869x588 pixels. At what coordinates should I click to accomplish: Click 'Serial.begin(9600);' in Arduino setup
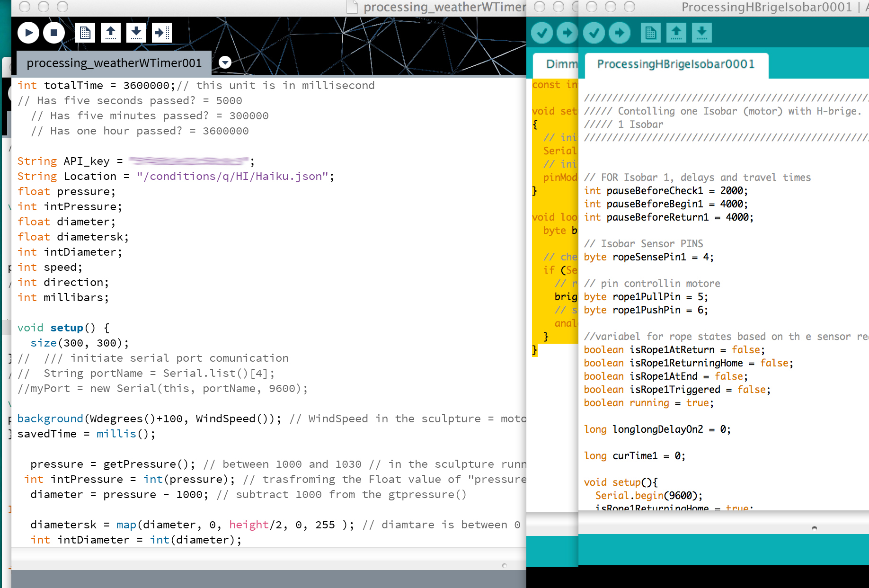(x=648, y=496)
